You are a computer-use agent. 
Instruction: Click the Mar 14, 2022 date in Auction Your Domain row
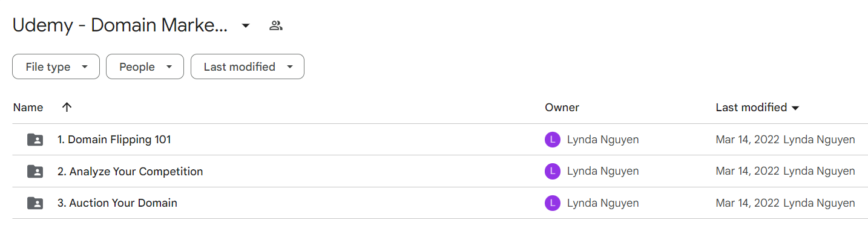click(x=748, y=203)
